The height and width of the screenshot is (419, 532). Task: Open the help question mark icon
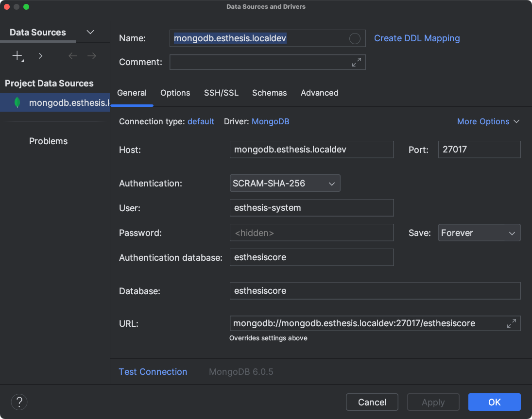click(19, 402)
